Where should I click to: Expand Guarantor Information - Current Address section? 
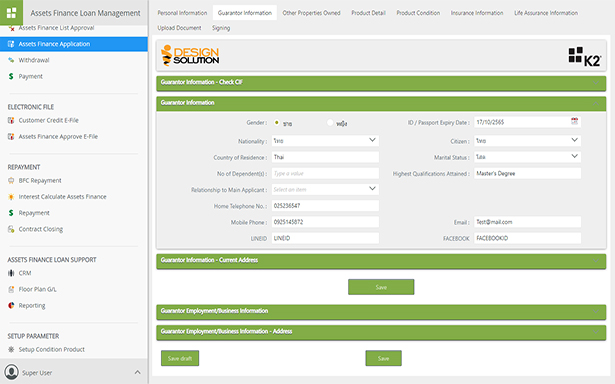pyautogui.click(x=596, y=260)
